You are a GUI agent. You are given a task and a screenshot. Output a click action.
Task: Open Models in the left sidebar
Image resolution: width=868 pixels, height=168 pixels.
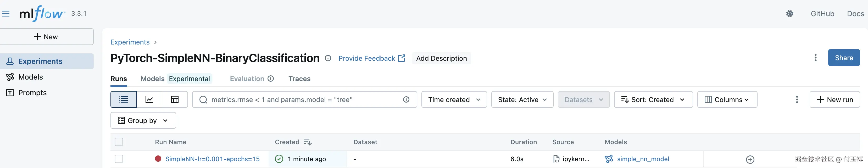point(30,77)
